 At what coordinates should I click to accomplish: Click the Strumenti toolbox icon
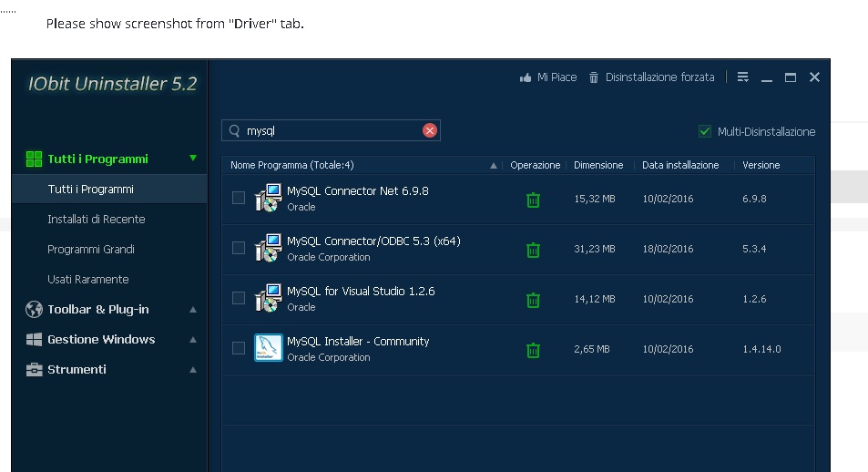(x=34, y=370)
